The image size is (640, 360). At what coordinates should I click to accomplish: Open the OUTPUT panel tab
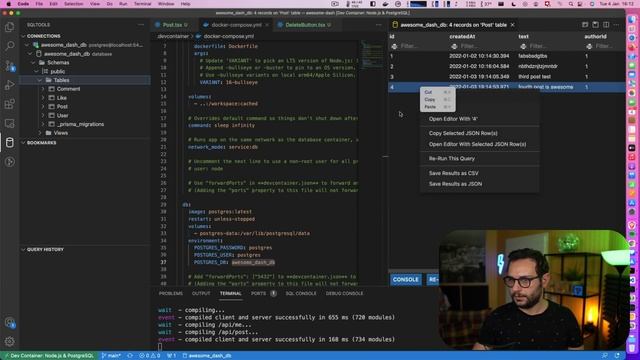pyautogui.click(x=201, y=293)
